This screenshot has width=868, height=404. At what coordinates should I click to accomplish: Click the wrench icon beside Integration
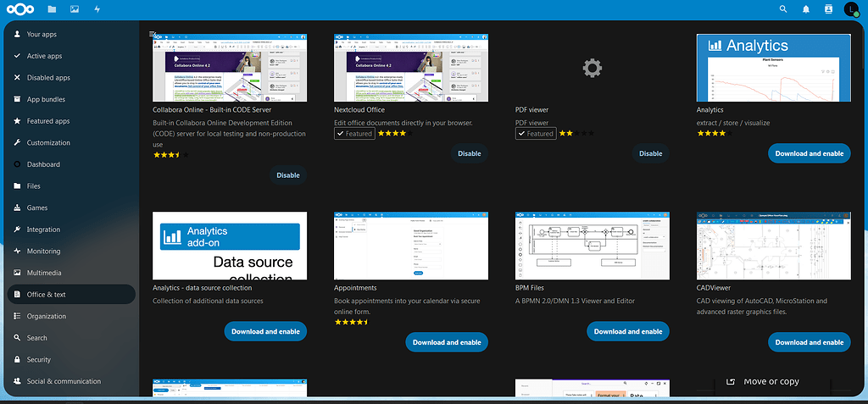[x=17, y=230]
